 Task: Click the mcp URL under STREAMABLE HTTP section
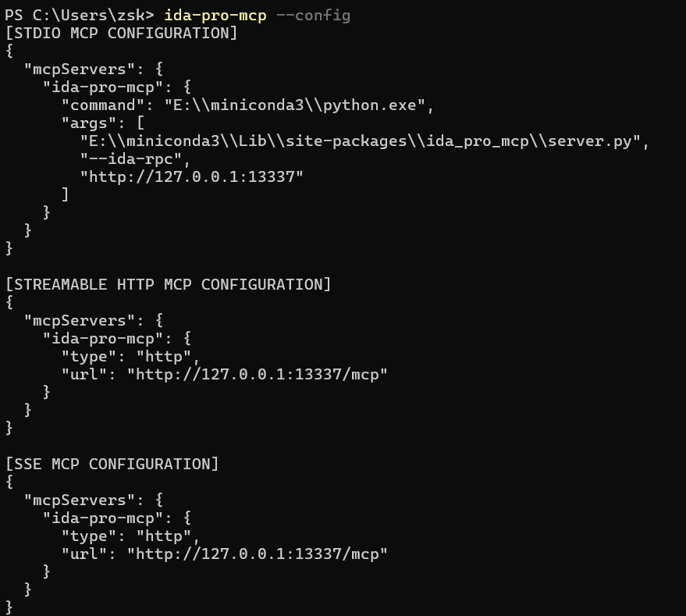coord(257,375)
